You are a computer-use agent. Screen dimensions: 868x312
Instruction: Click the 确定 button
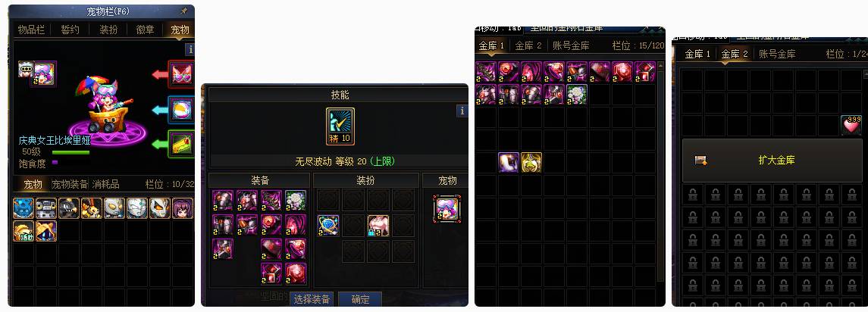click(360, 299)
